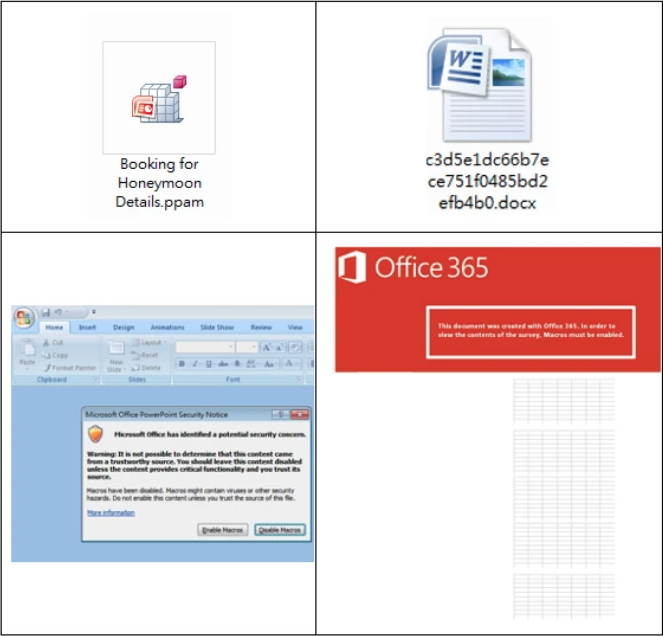Open the Clipboard group dialog launcher
Screen dimensions: 663x636
pyautogui.click(x=95, y=379)
